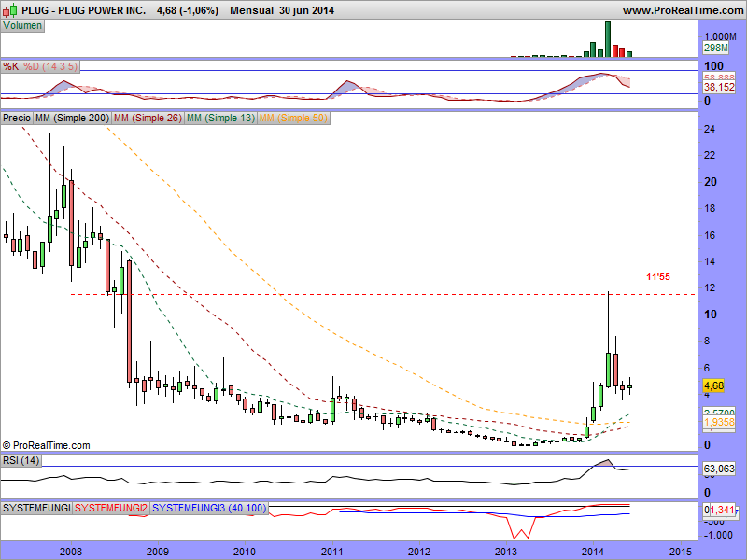
Task: Open the Volumen indicator label
Action: pos(22,26)
